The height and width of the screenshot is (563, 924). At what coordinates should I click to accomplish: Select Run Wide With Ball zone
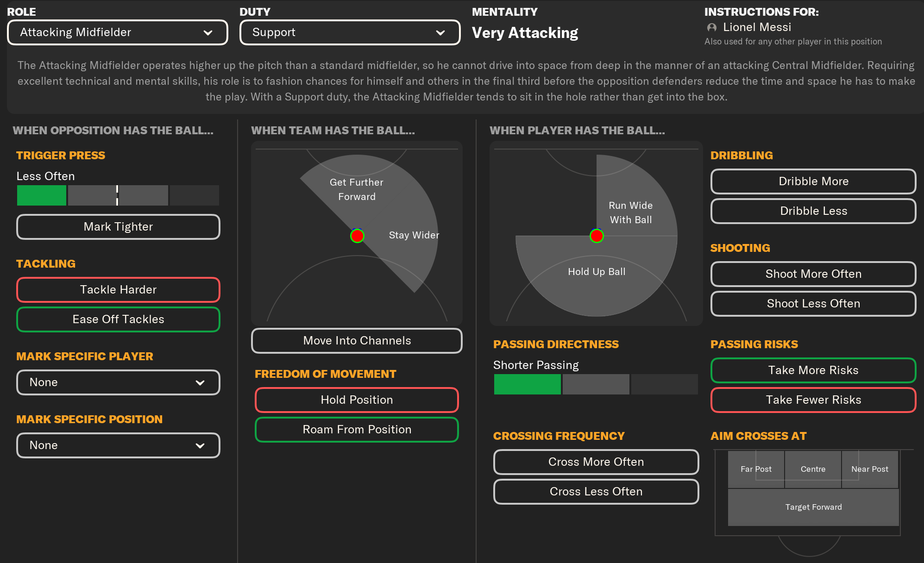pos(631,213)
